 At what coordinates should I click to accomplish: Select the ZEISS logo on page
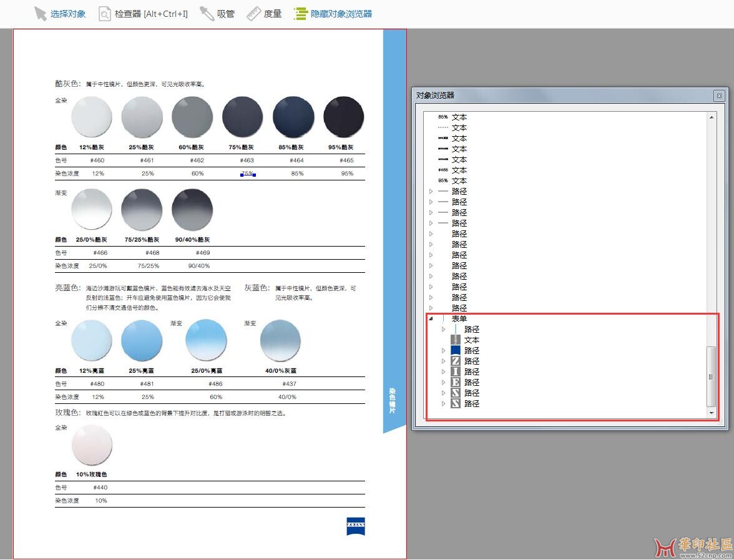pyautogui.click(x=356, y=526)
